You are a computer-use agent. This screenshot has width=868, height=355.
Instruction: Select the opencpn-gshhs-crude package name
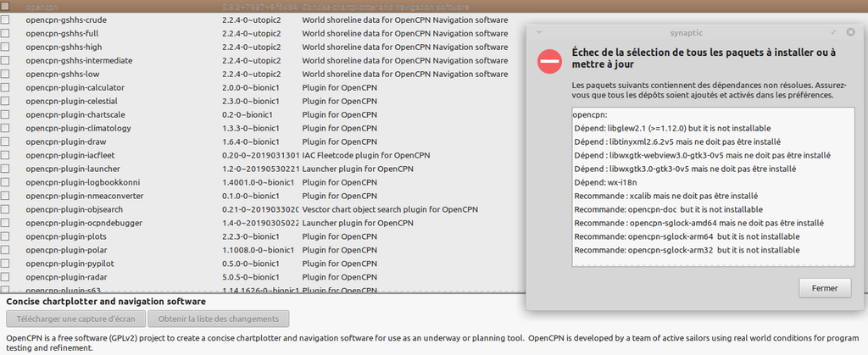66,19
